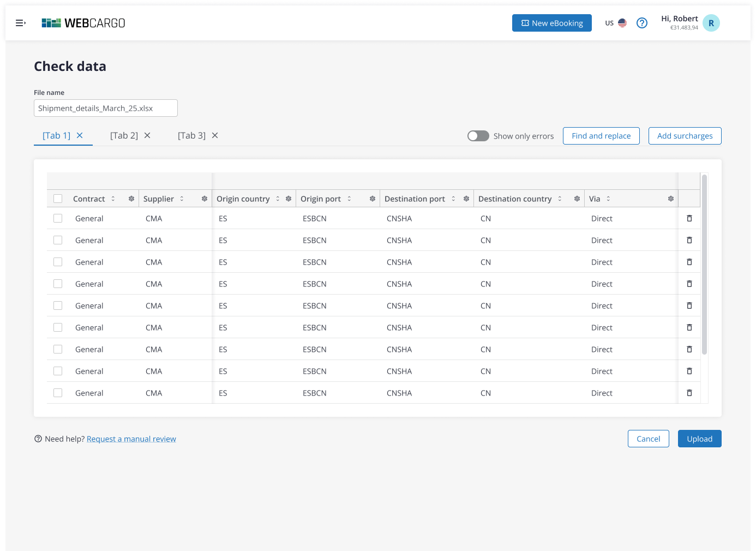This screenshot has width=756, height=551.
Task: Open Destination port column settings gear
Action: pyautogui.click(x=466, y=199)
